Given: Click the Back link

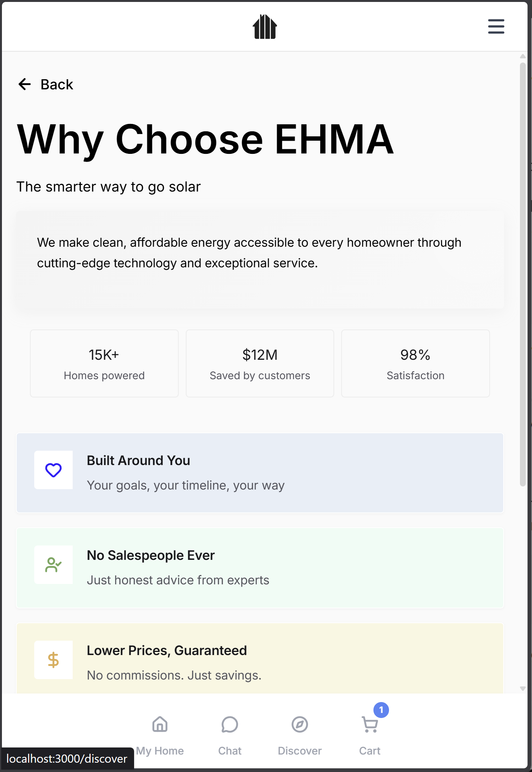Looking at the screenshot, I should 56,84.
